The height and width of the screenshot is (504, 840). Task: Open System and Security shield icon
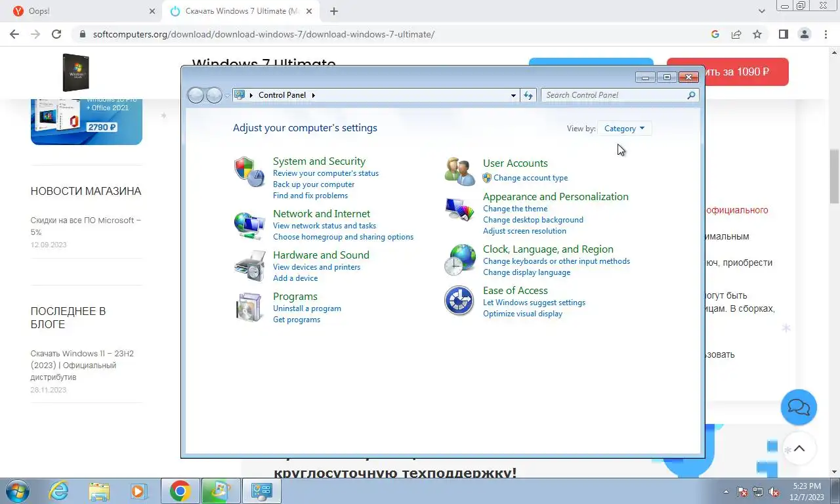coord(249,172)
